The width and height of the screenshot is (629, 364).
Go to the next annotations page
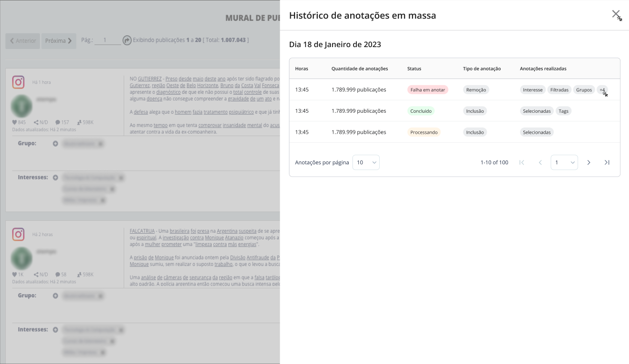(589, 163)
